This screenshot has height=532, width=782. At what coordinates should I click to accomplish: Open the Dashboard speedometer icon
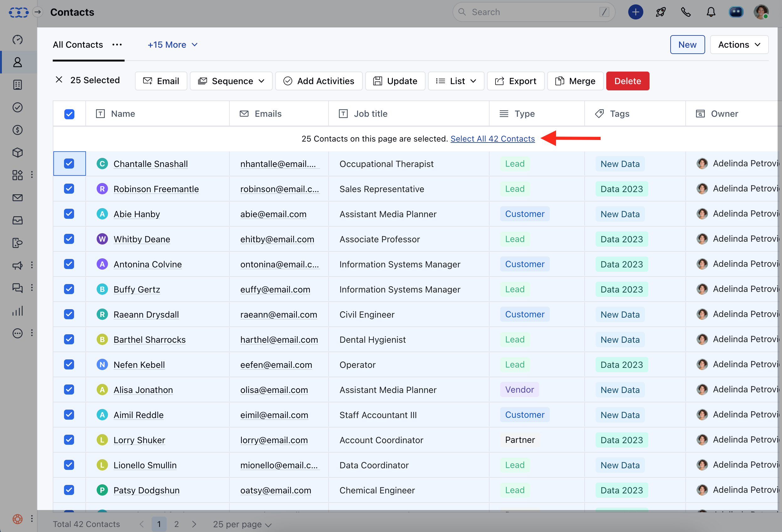[x=18, y=39]
